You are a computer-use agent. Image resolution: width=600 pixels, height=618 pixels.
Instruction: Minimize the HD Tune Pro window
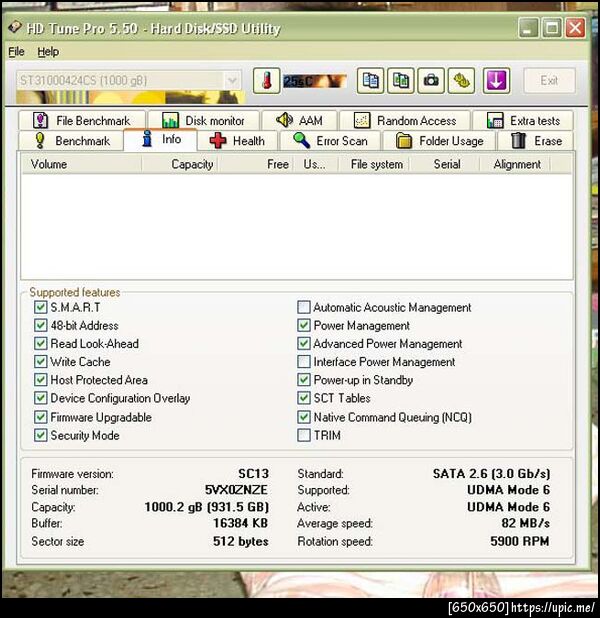528,28
